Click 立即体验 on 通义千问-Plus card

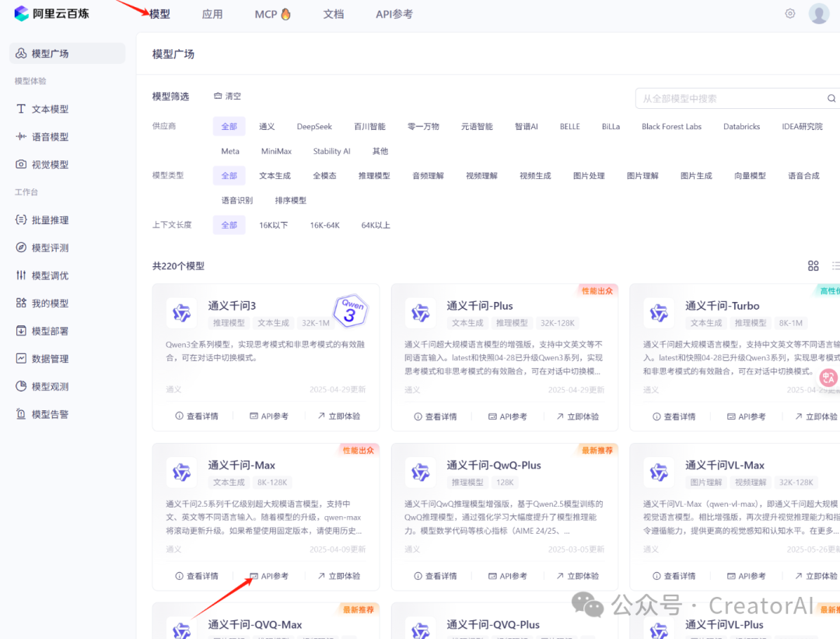point(577,416)
